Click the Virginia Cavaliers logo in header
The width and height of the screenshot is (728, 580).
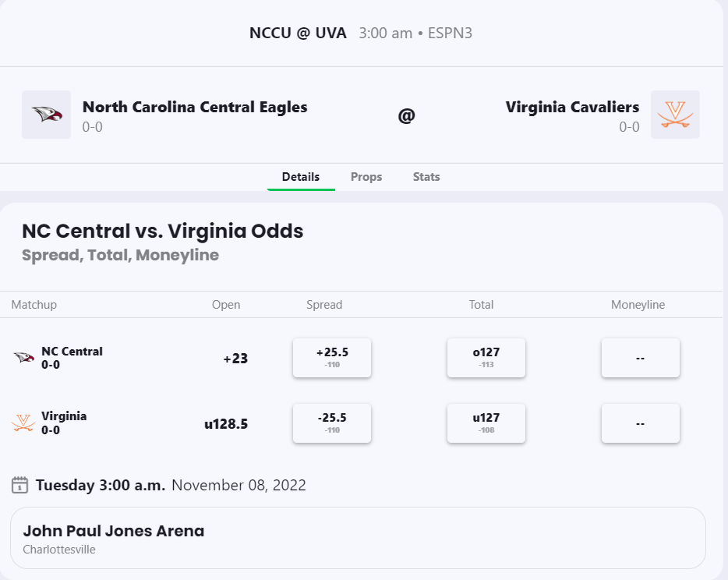(x=675, y=115)
